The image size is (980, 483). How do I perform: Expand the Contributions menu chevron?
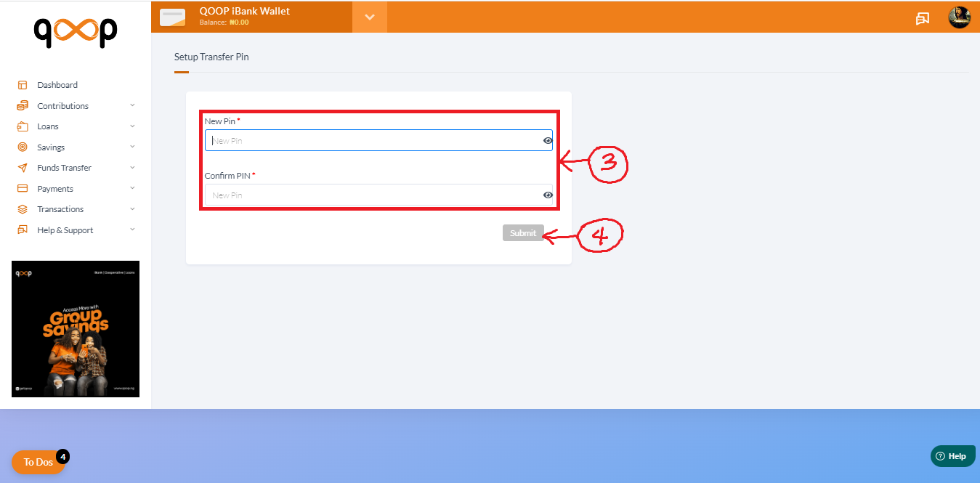pyautogui.click(x=132, y=105)
